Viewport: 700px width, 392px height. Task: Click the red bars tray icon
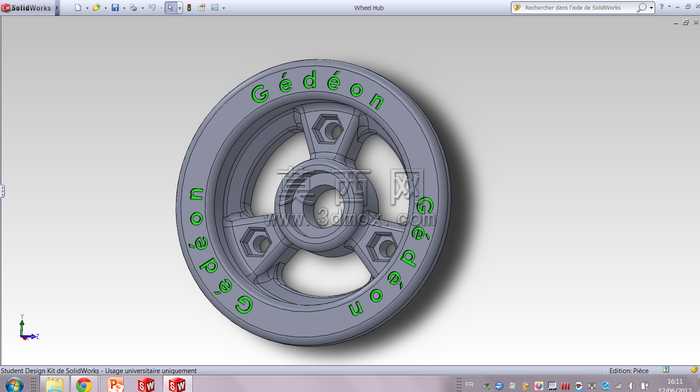(x=565, y=386)
